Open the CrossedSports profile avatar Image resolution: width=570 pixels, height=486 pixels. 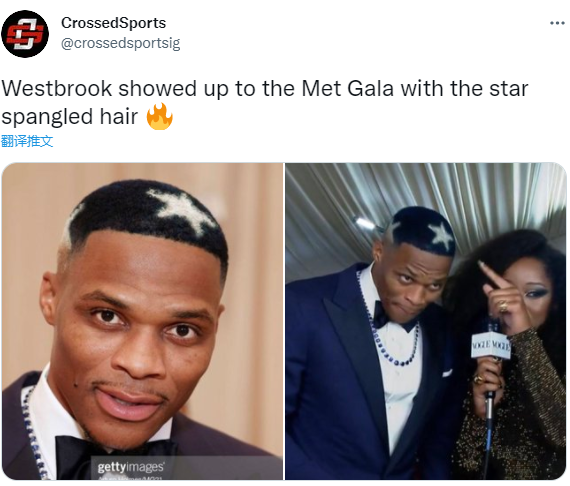pyautogui.click(x=25, y=34)
